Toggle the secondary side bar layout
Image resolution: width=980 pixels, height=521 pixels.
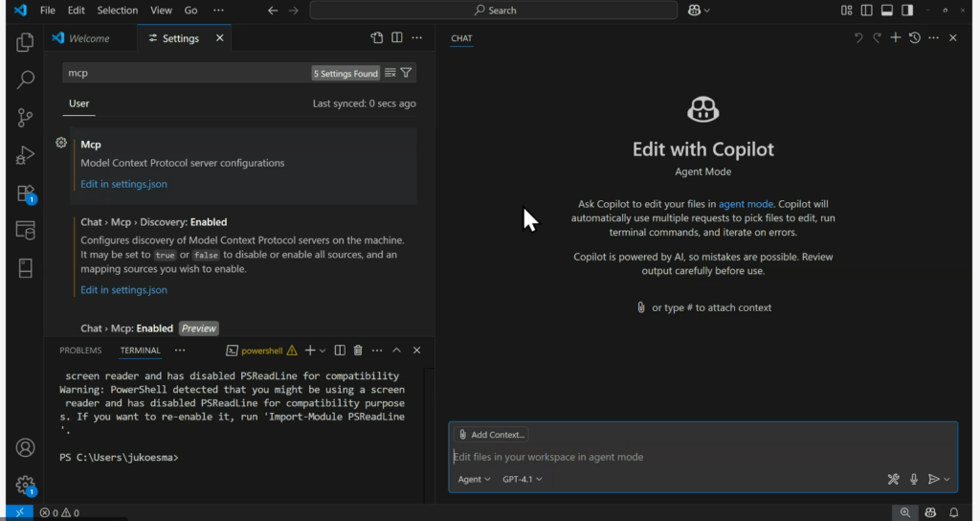click(907, 10)
